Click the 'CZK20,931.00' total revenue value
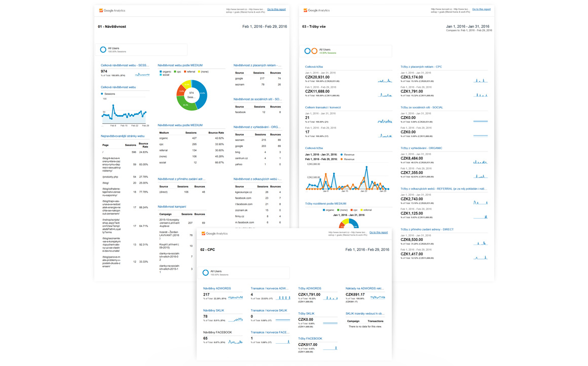The height and width of the screenshot is (366, 588). click(x=317, y=77)
